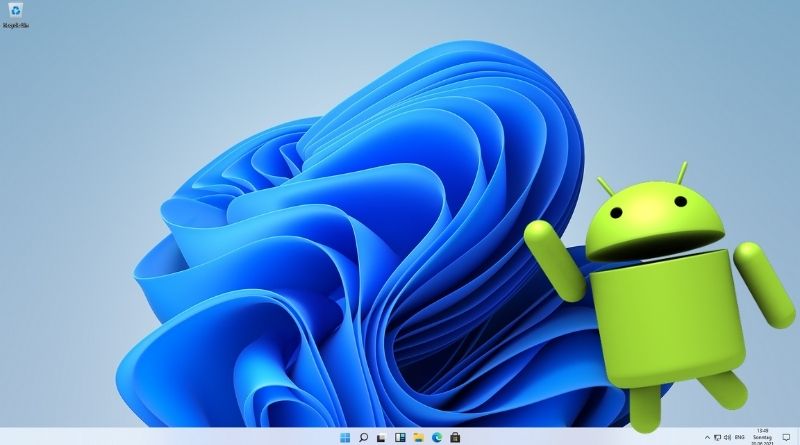The height and width of the screenshot is (445, 800).
Task: Open Microsoft Store from taskbar
Action: (455, 437)
